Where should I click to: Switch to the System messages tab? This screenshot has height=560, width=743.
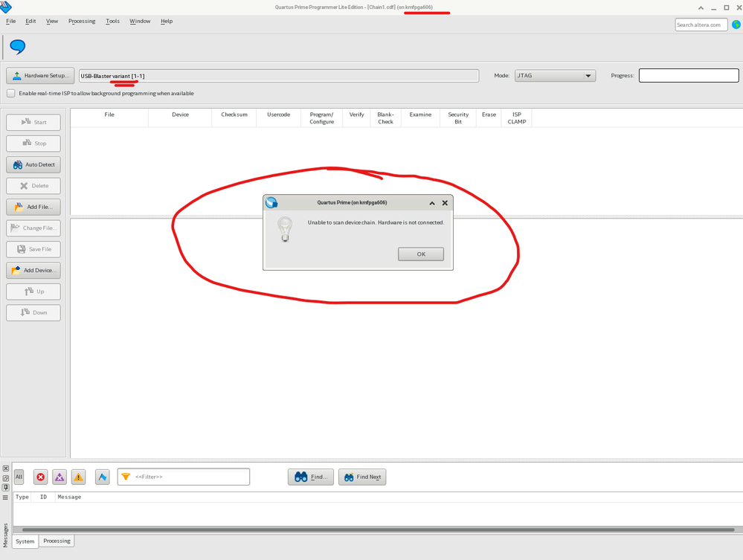point(25,541)
